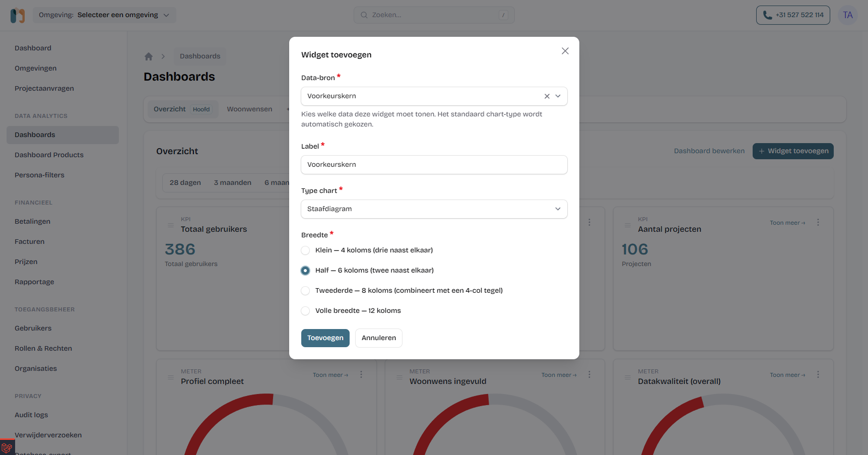Select Klein 4 koloms width
The height and width of the screenshot is (455, 868).
click(305, 250)
